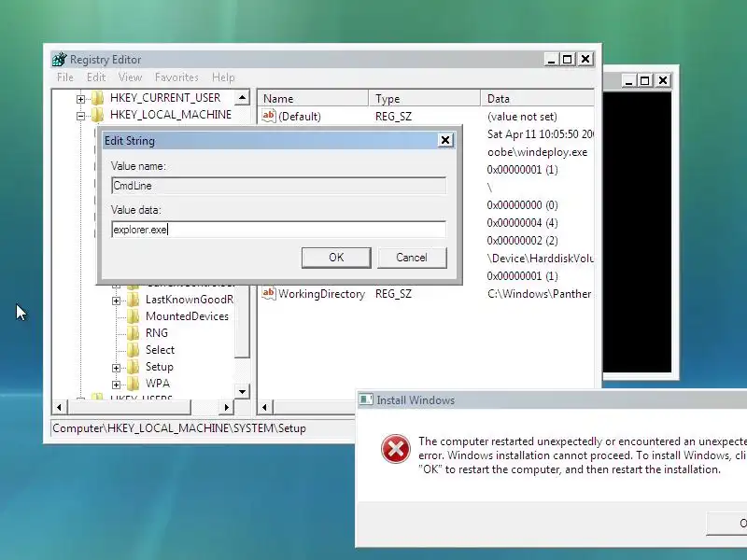Click the status bar registry path
747x560 pixels.
click(x=179, y=428)
